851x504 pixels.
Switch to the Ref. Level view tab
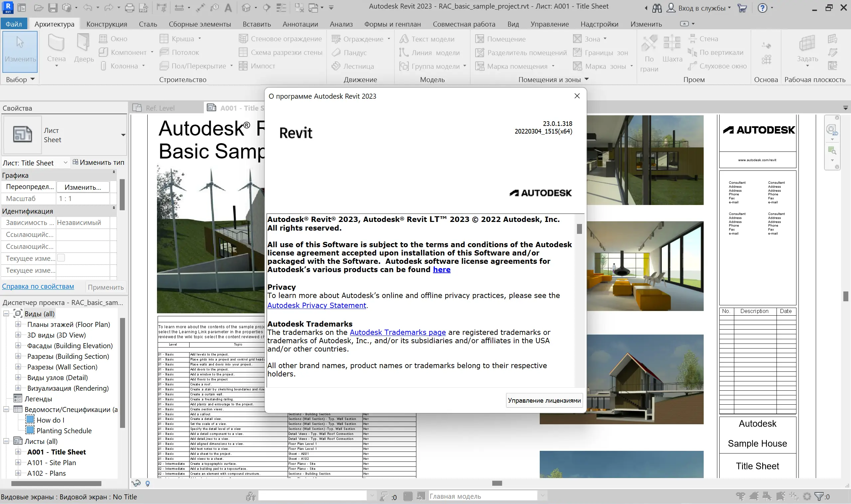pyautogui.click(x=160, y=108)
